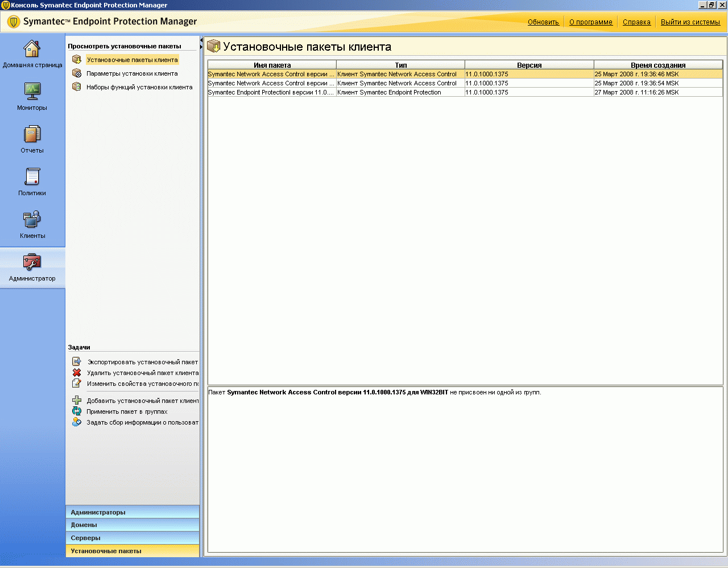Viewport: 728px width, 568px height.
Task: Open the Администраторы tab
Action: (x=133, y=512)
